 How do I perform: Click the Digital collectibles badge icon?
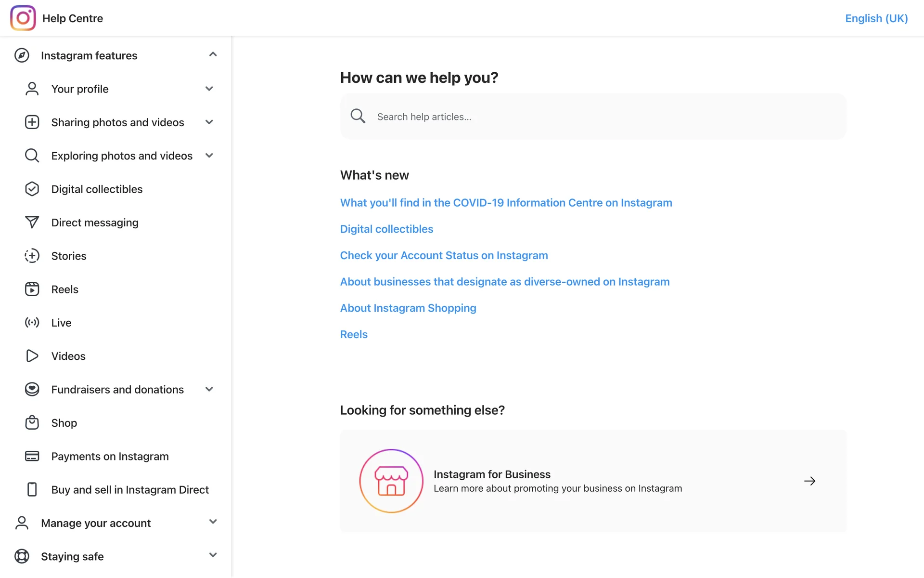[x=32, y=189]
